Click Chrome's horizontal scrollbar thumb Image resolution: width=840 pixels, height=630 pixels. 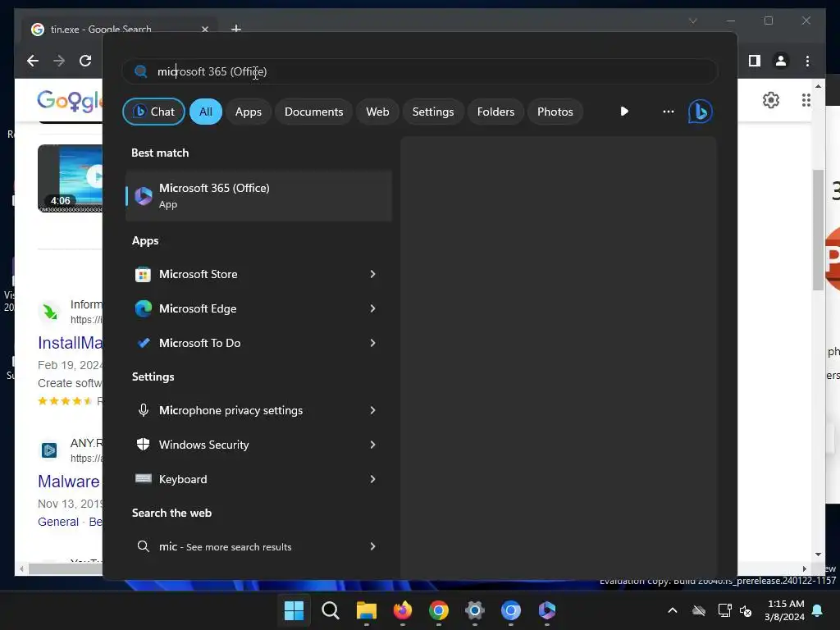(x=66, y=569)
